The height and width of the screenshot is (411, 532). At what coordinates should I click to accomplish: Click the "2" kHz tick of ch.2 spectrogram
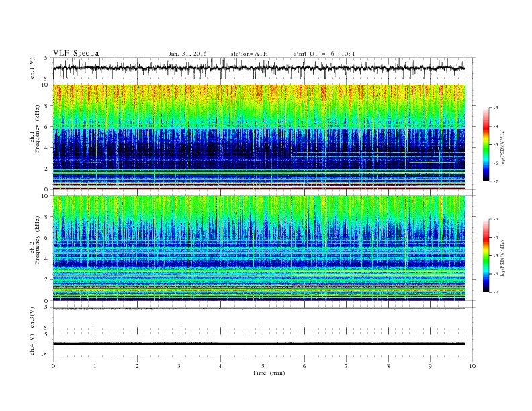tap(47, 280)
